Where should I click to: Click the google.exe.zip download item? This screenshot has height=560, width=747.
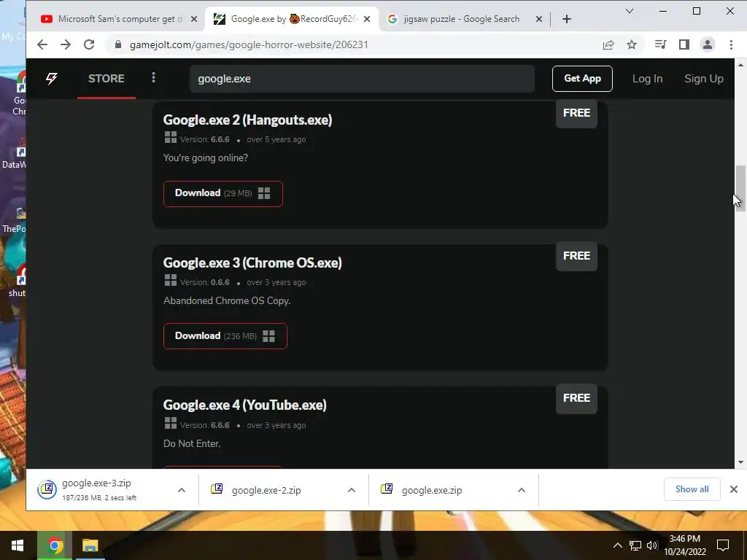click(x=432, y=490)
